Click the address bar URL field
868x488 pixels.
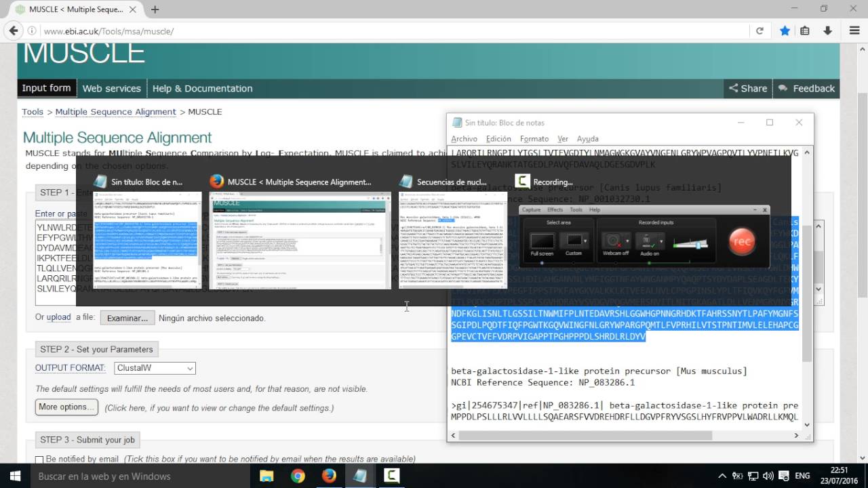click(x=393, y=31)
